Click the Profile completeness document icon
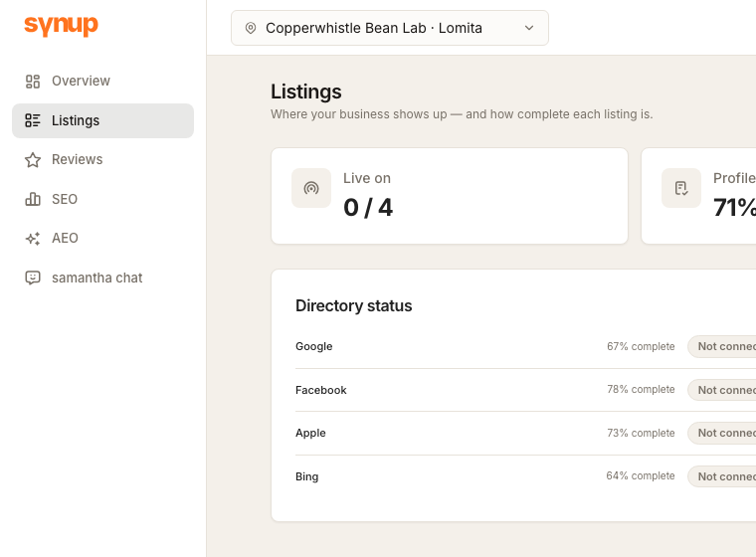This screenshot has height=557, width=756. 681,188
